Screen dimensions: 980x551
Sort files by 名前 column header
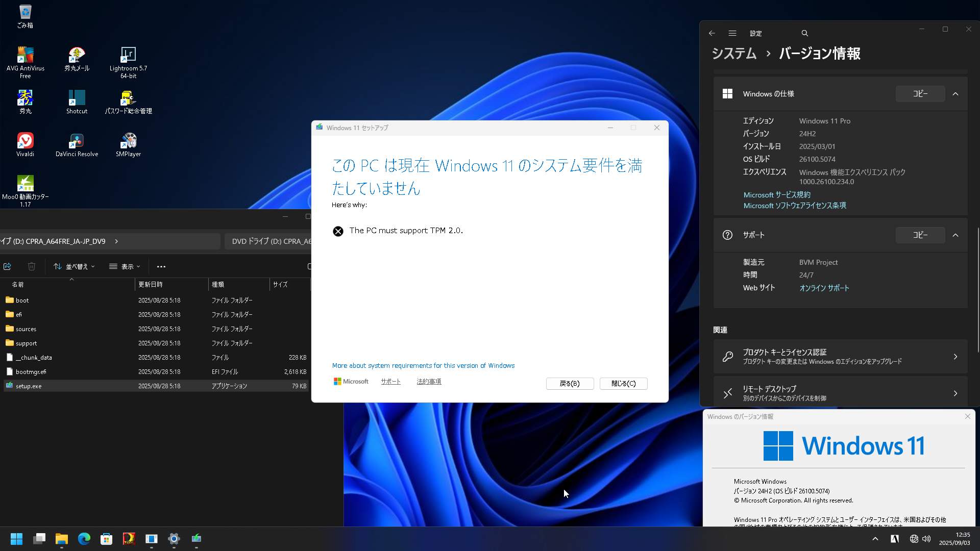[68, 284]
